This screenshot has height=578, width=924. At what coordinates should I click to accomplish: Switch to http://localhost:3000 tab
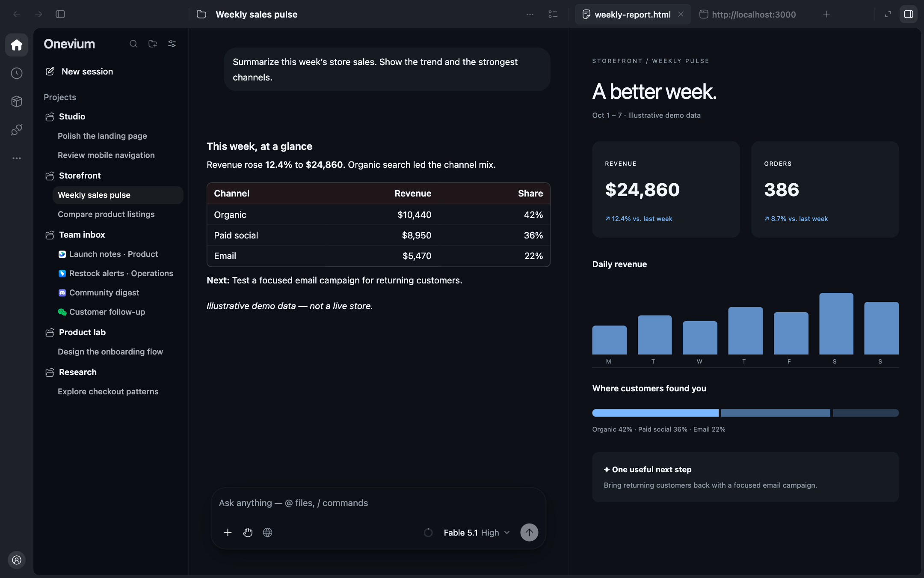(x=748, y=14)
